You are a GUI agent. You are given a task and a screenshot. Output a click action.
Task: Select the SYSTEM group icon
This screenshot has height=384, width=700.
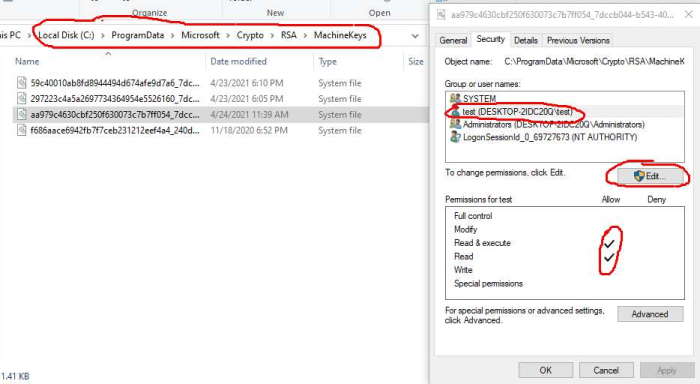click(x=455, y=98)
